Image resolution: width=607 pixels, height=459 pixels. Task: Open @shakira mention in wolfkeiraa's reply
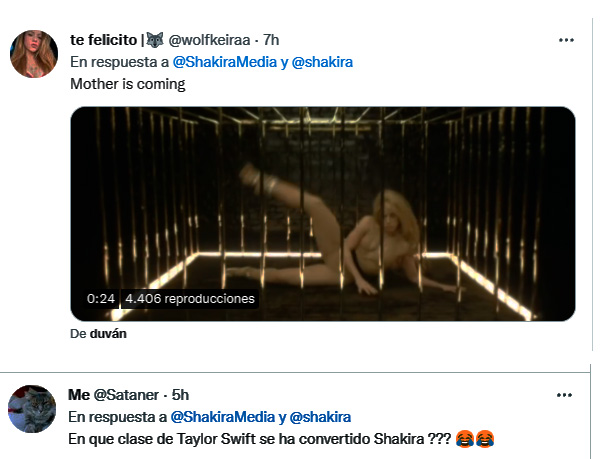pyautogui.click(x=322, y=62)
